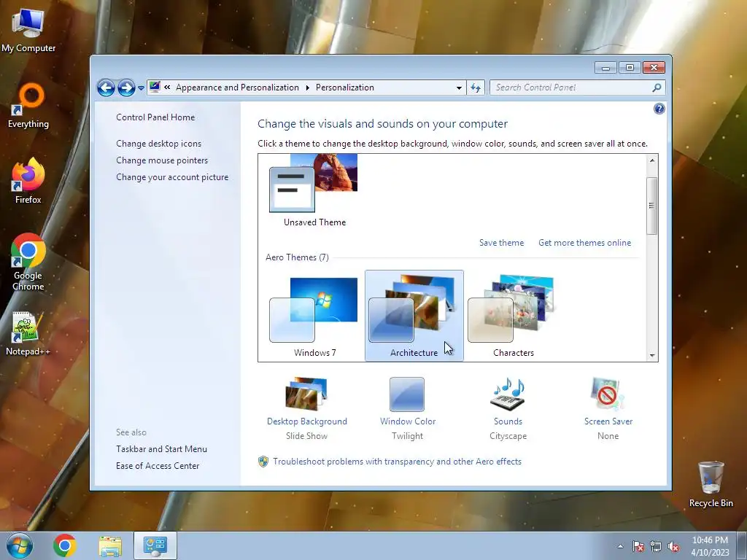Click Change mouse pointers link
The image size is (747, 560).
162,160
